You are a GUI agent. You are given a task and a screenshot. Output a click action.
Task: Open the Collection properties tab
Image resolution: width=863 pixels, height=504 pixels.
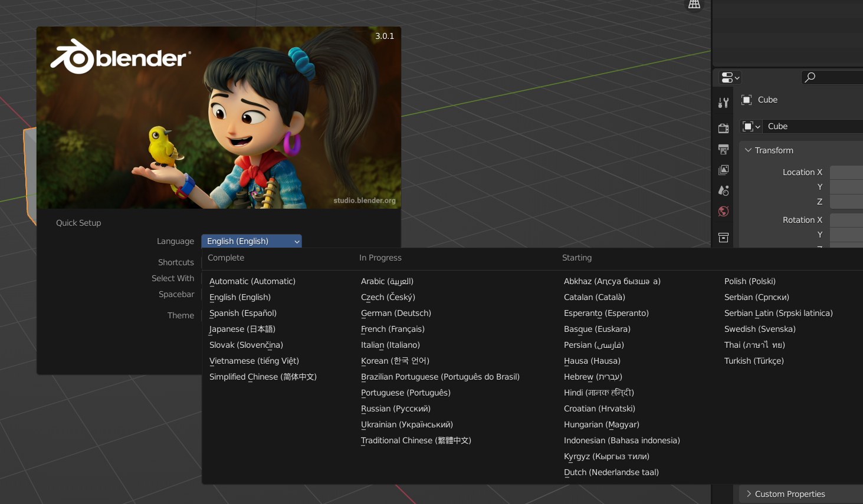coord(723,237)
